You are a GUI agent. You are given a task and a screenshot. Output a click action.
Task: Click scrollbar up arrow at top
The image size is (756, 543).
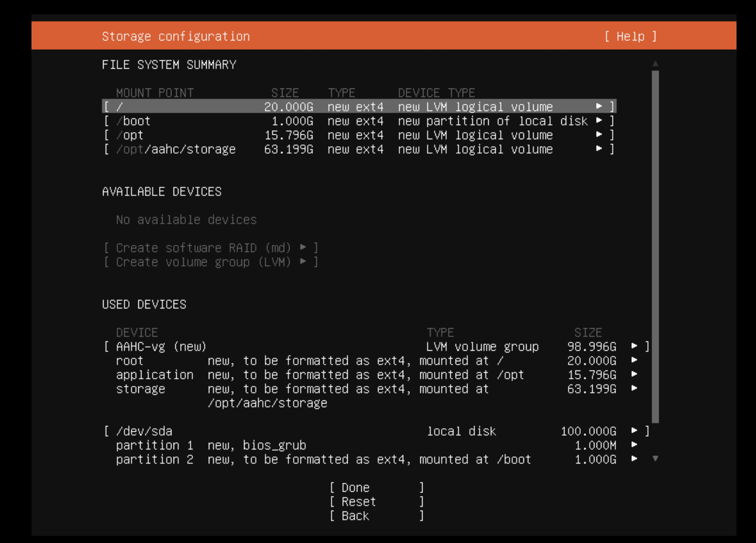tap(655, 64)
